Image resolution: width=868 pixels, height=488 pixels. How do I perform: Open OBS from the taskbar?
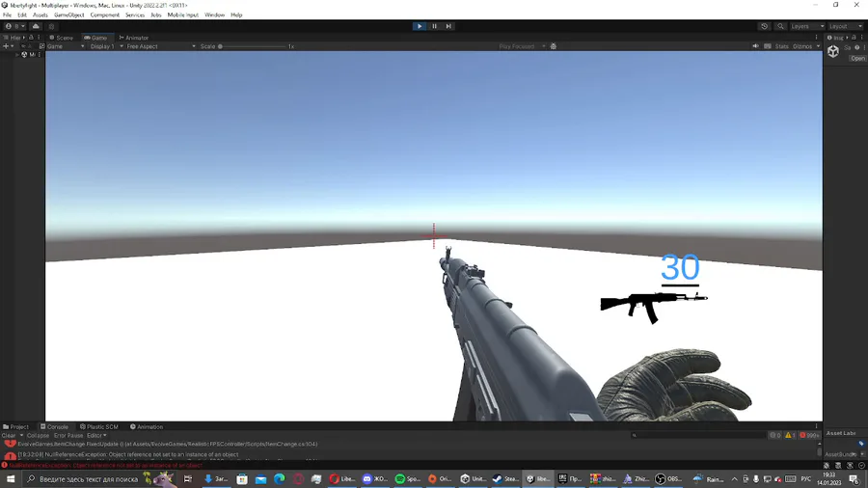668,479
